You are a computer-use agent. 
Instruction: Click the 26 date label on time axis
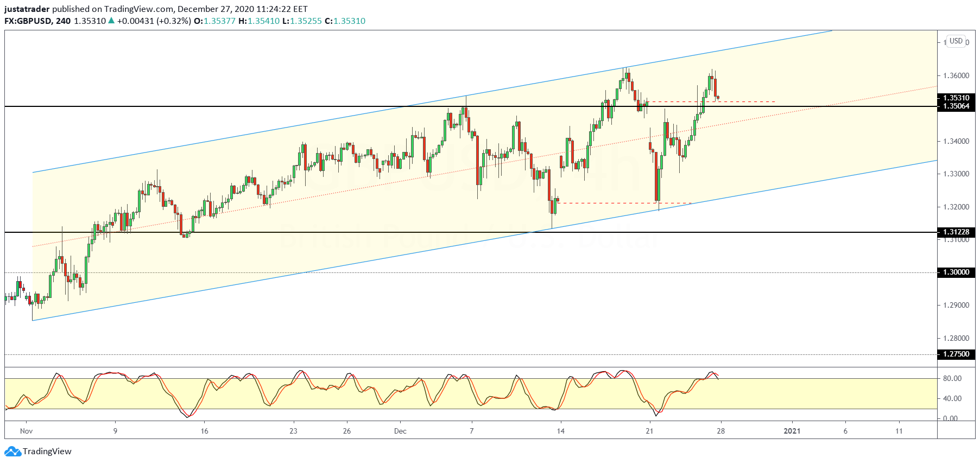pos(347,431)
